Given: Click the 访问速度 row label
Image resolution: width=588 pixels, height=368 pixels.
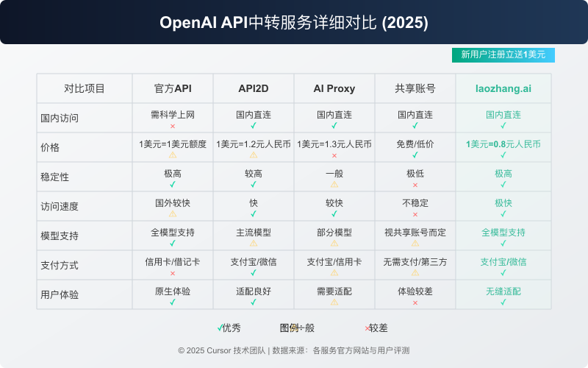Looking at the screenshot, I should [x=60, y=207].
